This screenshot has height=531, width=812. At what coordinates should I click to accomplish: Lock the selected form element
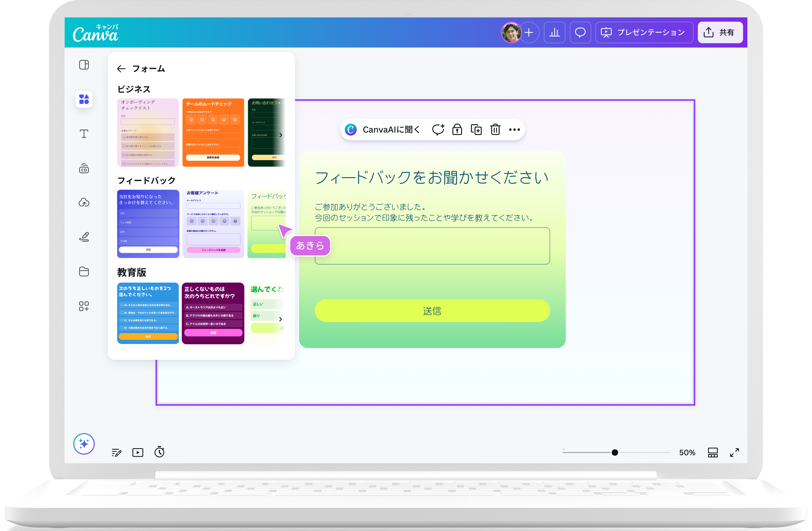457,130
